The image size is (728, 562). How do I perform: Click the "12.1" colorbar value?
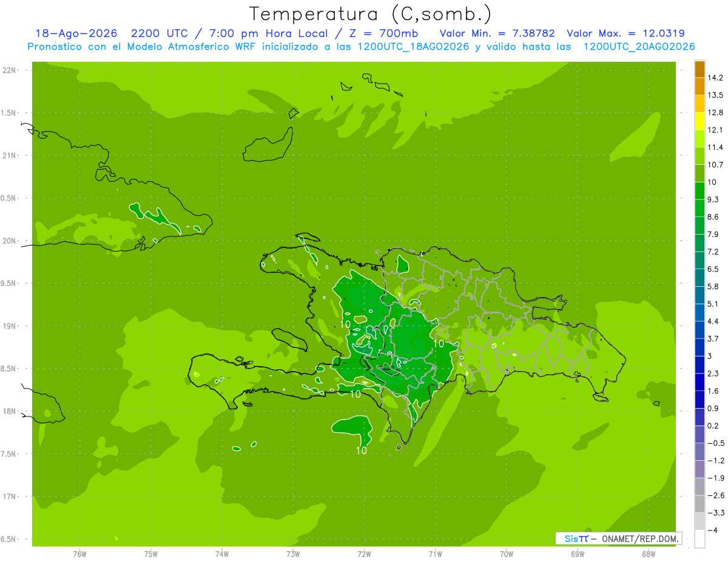[x=716, y=130]
